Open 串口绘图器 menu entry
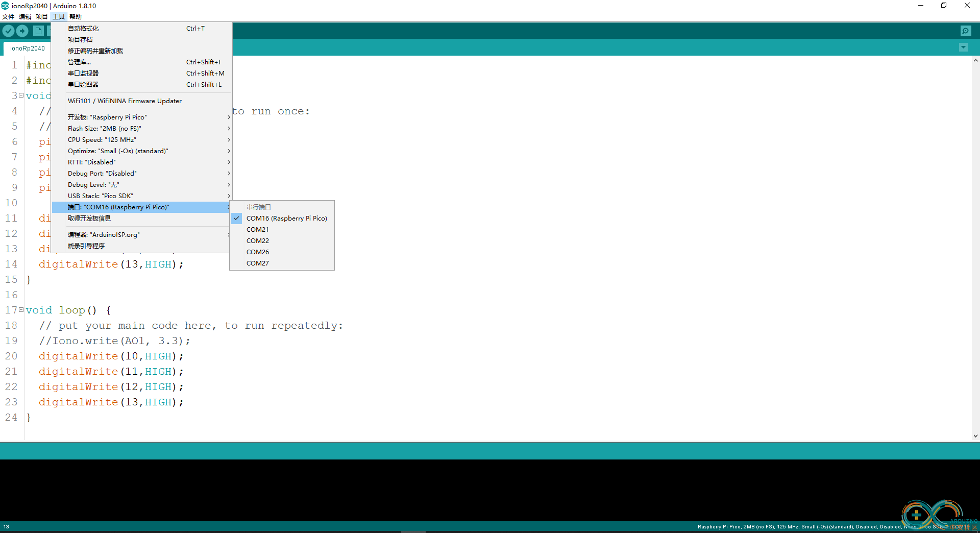 click(x=142, y=85)
